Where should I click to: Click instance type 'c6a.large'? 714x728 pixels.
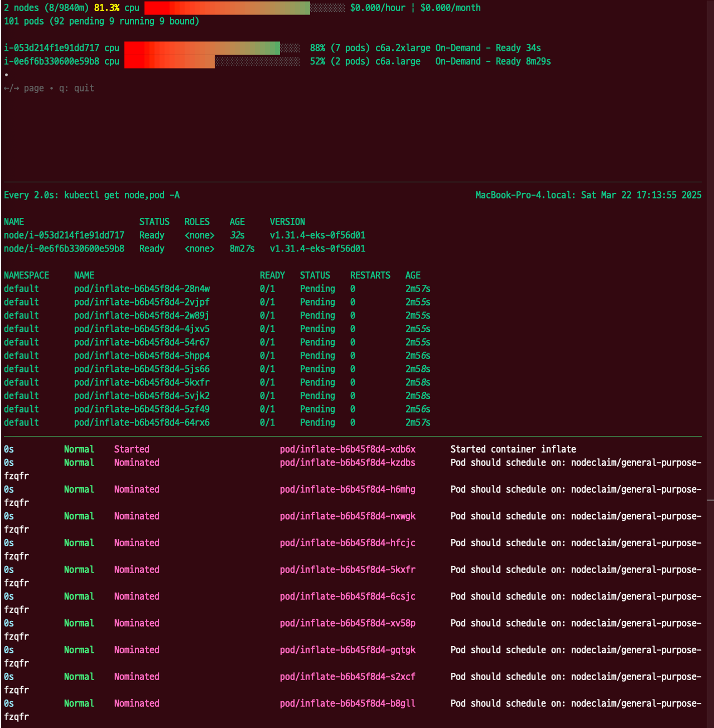(398, 61)
